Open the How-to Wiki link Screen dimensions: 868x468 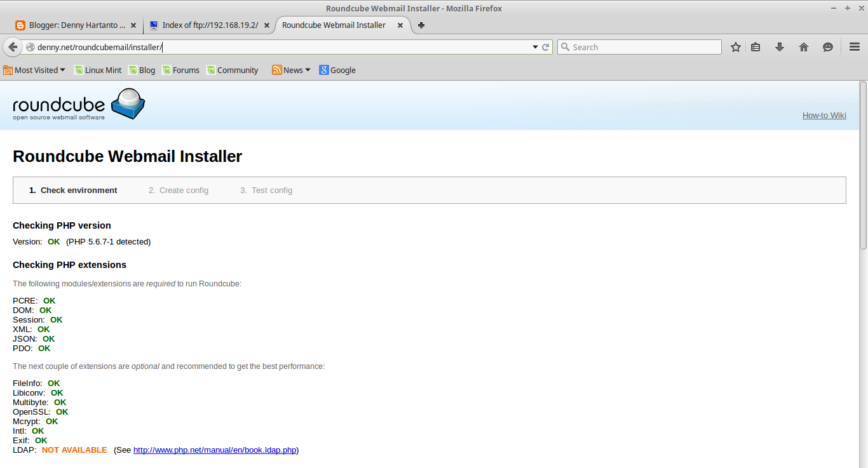coord(824,115)
